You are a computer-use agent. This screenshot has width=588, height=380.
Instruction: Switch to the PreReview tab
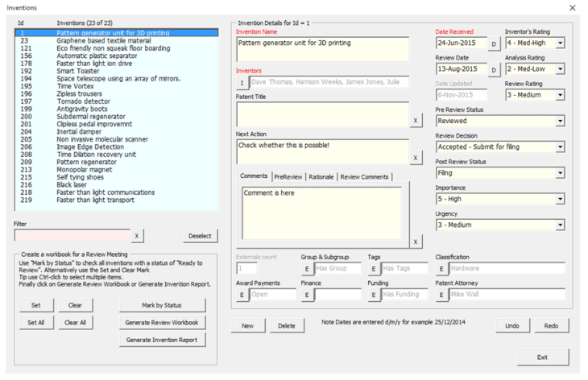pyautogui.click(x=288, y=176)
